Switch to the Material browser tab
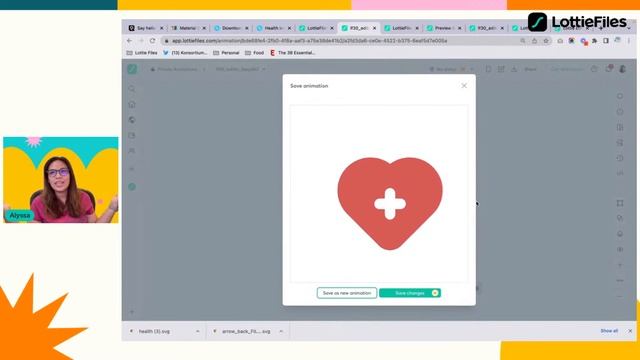This screenshot has width=640, height=360. [x=187, y=28]
